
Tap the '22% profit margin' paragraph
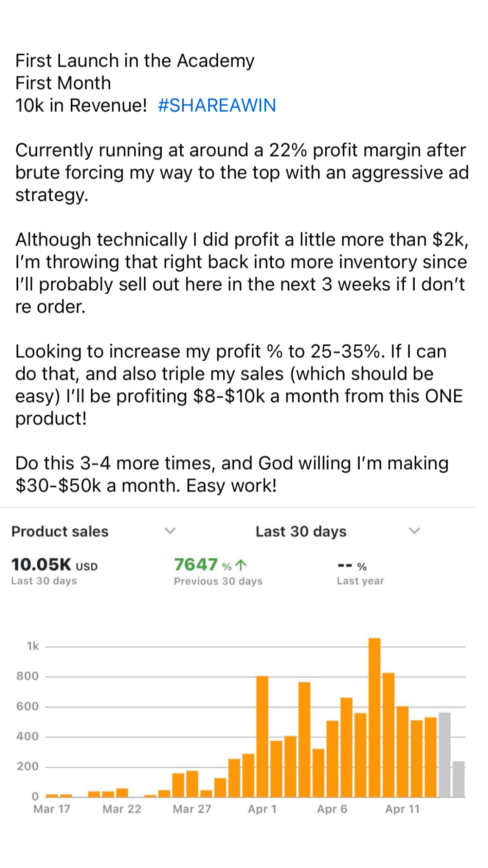[241, 172]
